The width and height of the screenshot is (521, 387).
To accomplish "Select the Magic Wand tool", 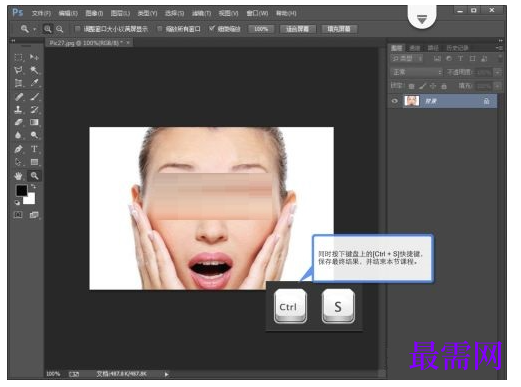I will pyautogui.click(x=34, y=70).
